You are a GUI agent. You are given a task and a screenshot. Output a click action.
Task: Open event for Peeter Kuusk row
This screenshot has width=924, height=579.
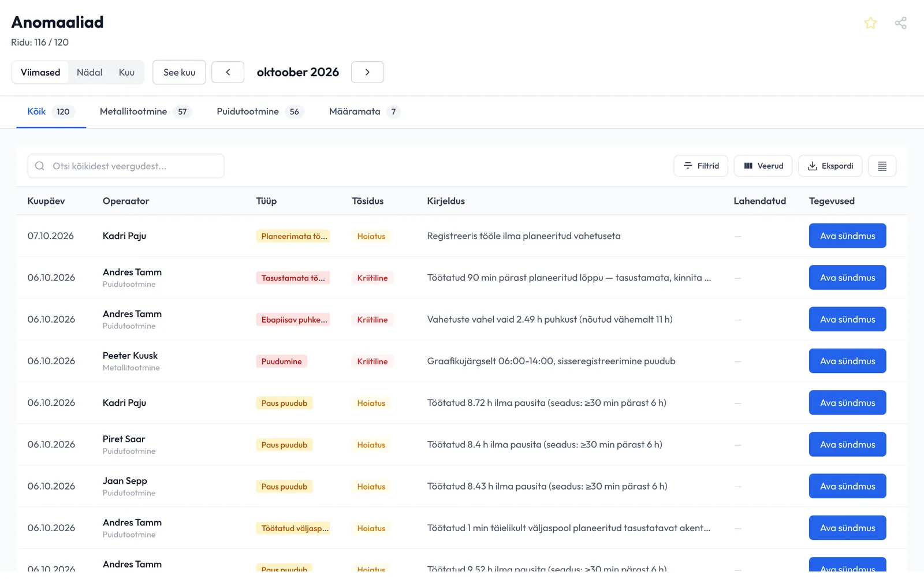click(847, 361)
